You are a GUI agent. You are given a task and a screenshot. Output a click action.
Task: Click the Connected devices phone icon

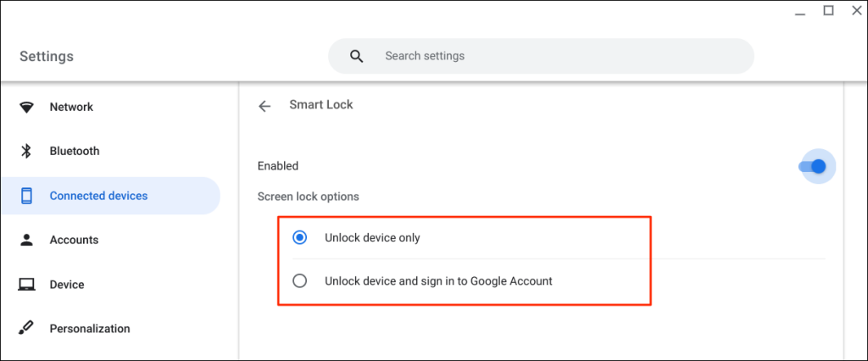[x=26, y=196]
